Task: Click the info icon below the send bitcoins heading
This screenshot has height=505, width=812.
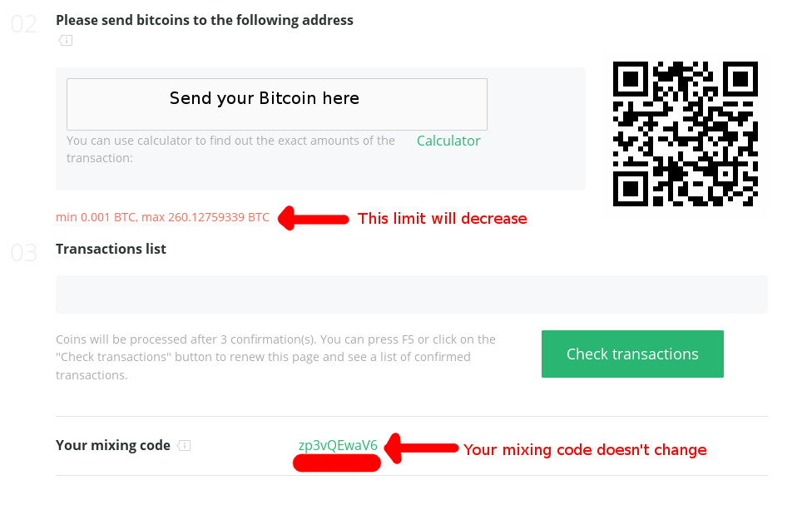Action: pos(65,40)
